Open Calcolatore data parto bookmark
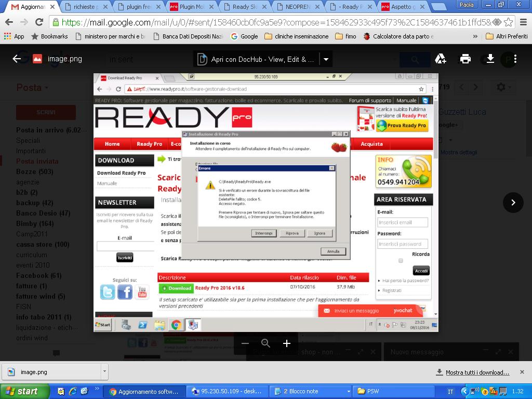 click(398, 36)
